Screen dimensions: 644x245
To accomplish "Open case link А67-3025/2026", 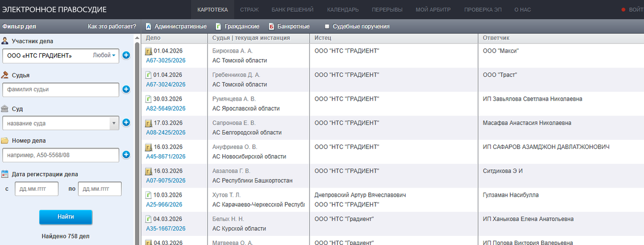I will tap(166, 60).
